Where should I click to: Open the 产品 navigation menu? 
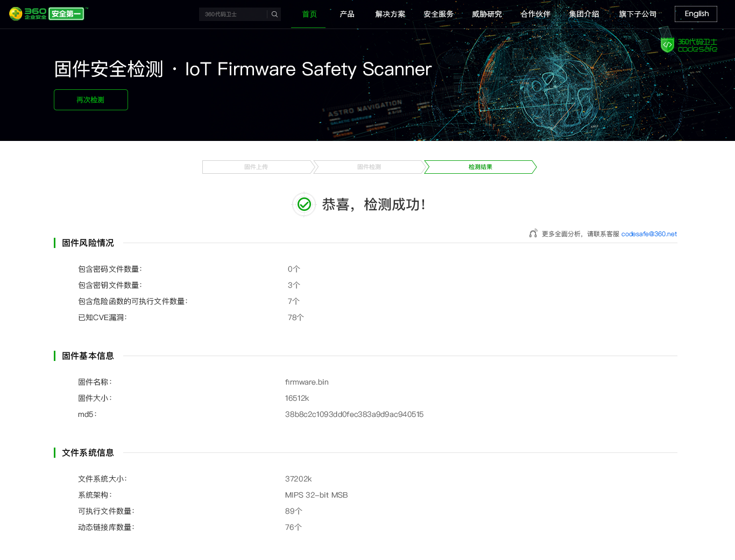coord(347,14)
